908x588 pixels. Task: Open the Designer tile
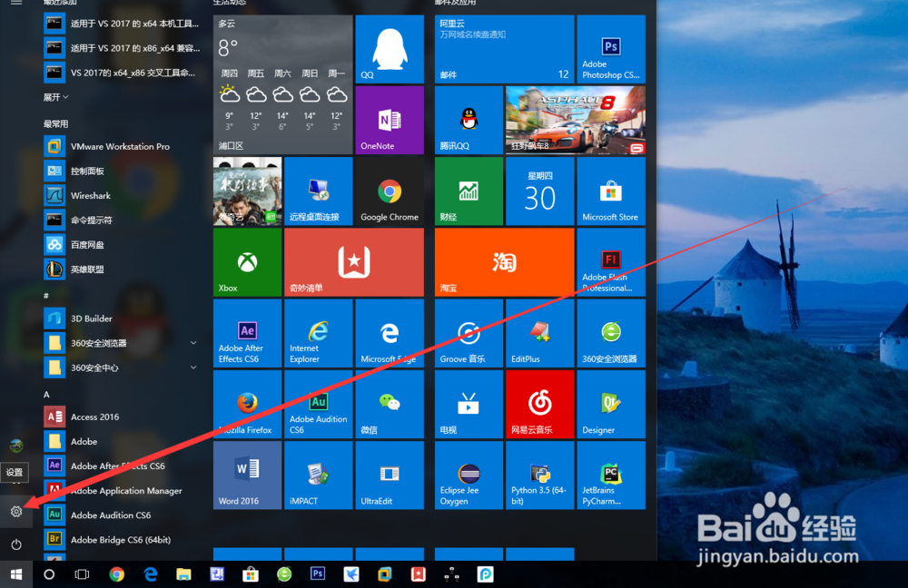click(611, 405)
